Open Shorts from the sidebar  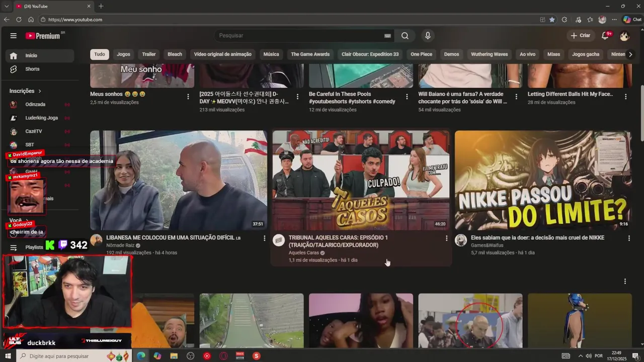39,69
